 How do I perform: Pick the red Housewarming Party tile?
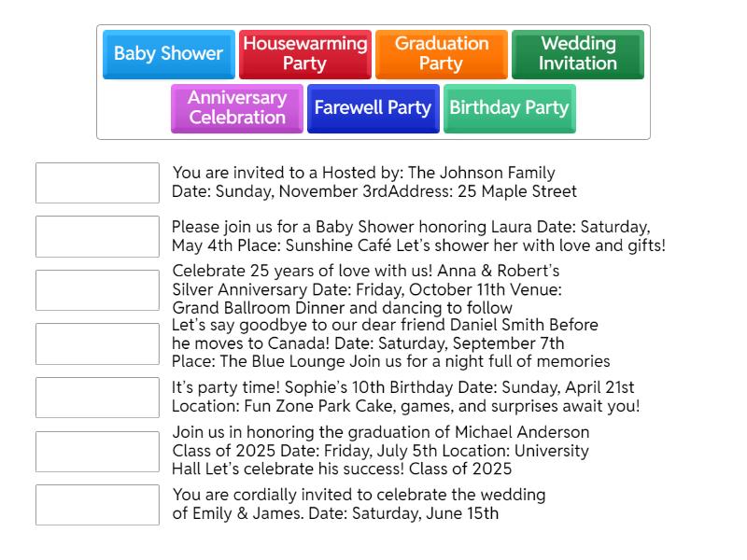point(304,54)
